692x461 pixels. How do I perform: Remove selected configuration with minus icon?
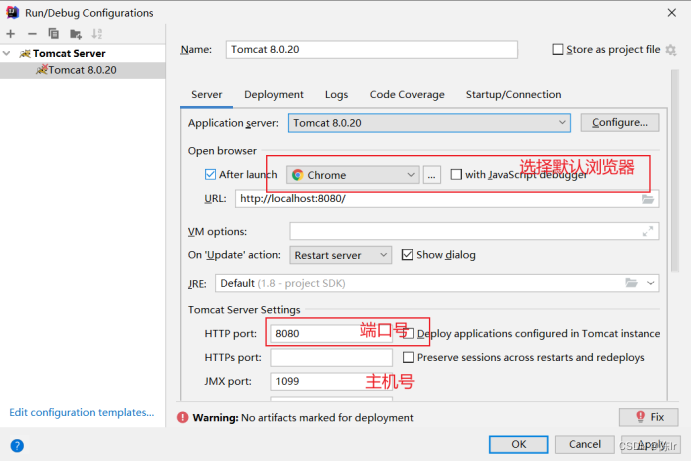(32, 34)
